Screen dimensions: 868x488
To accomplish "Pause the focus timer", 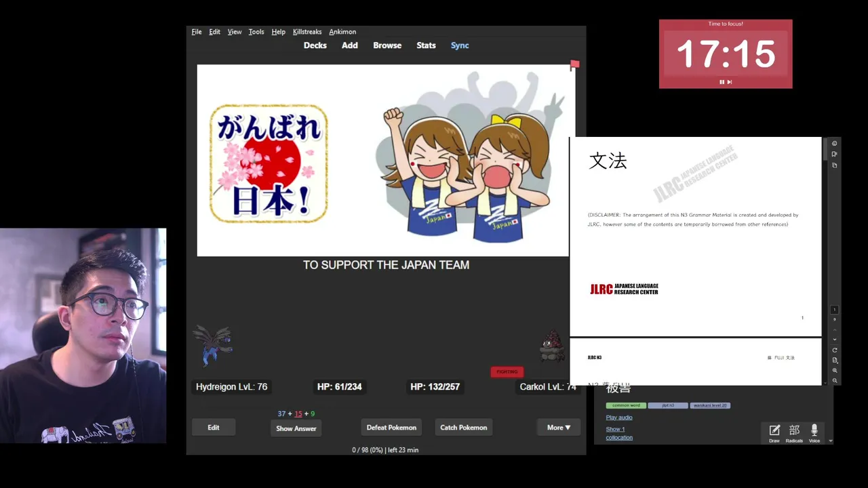I will (x=722, y=82).
